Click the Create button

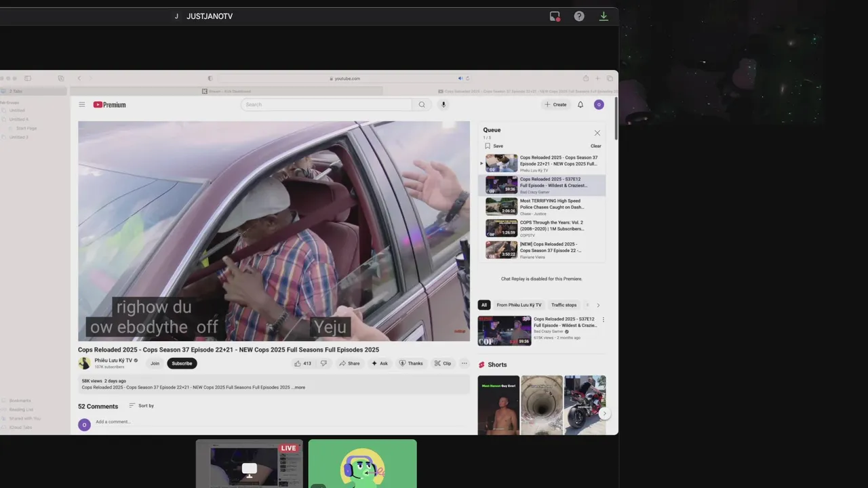coord(555,104)
